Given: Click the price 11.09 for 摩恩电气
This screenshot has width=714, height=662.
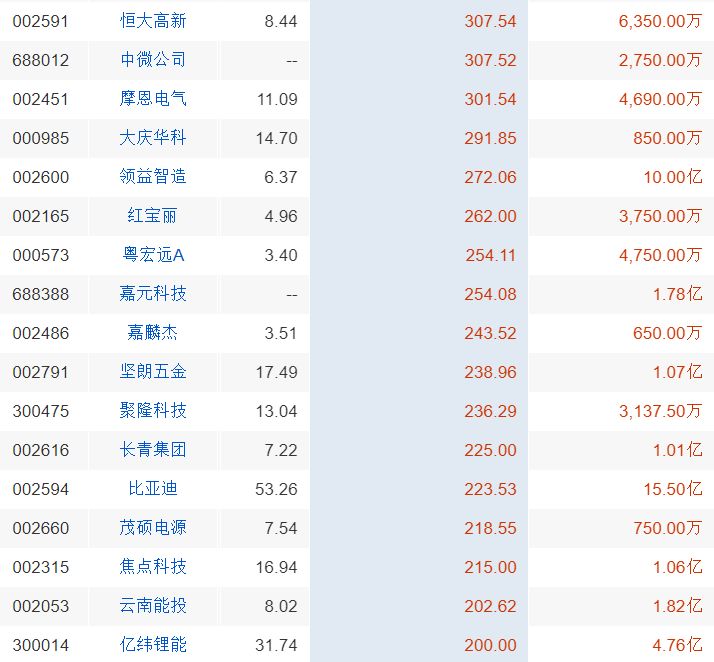Looking at the screenshot, I should click(x=277, y=99).
